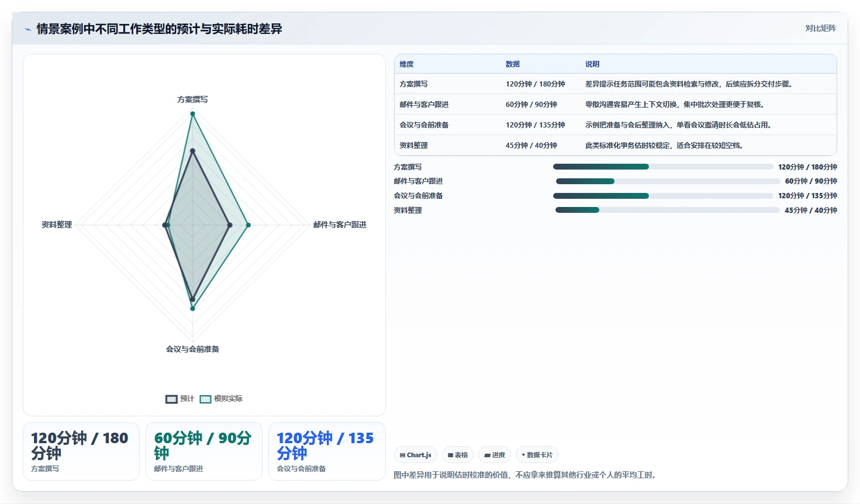Screen dimensions: 860x504
Task: Click the 120分钟 / 135分钟 value beside the progress bar
Action: point(807,196)
